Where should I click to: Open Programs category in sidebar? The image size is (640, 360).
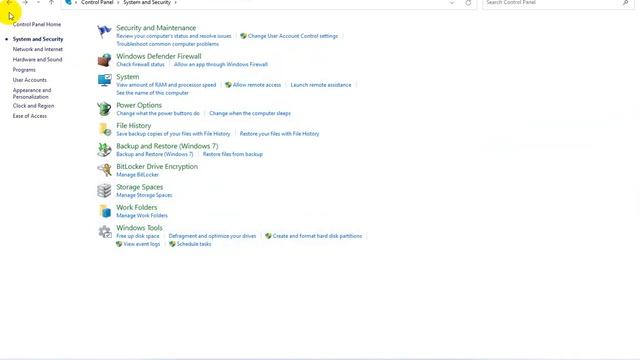(x=24, y=70)
